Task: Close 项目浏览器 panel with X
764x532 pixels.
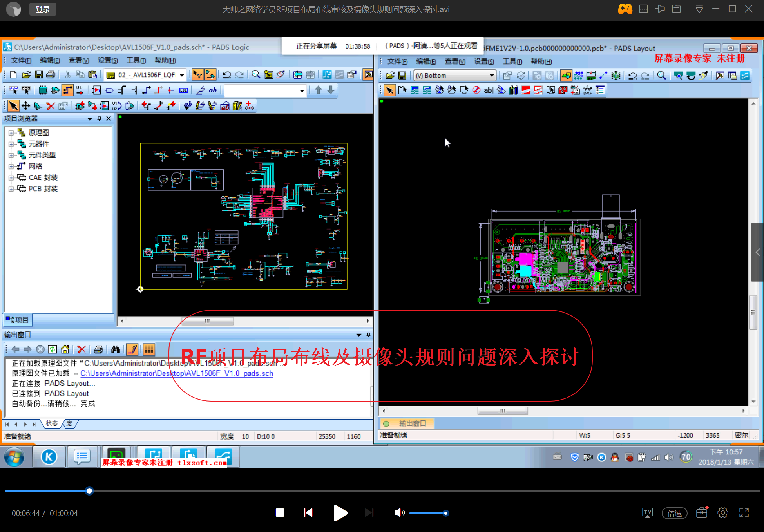Action: [x=109, y=119]
